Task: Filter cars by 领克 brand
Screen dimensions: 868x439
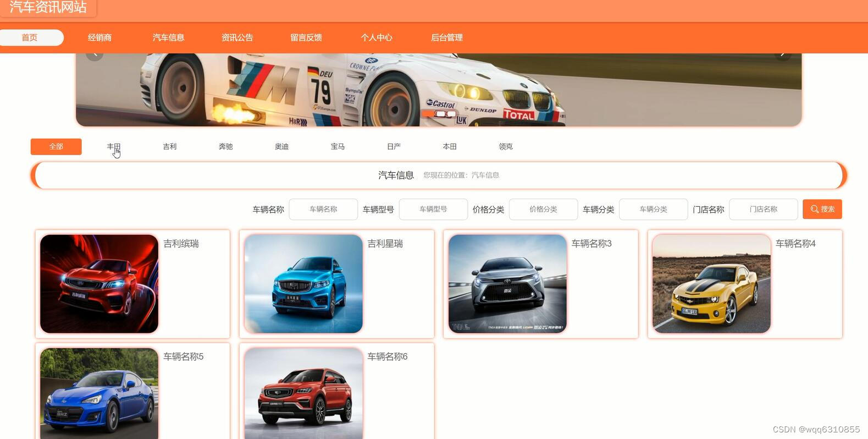Action: [506, 146]
